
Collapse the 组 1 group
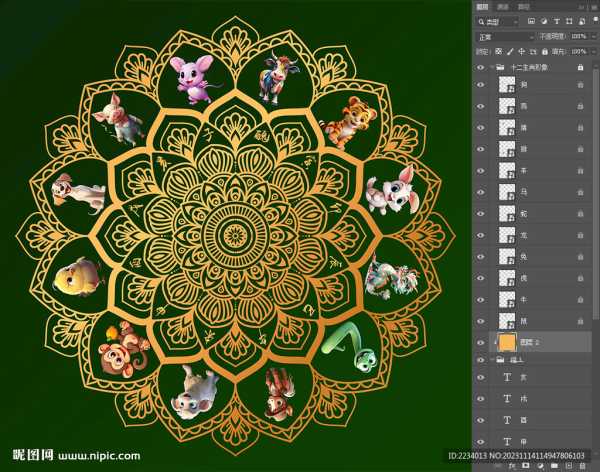(x=491, y=360)
